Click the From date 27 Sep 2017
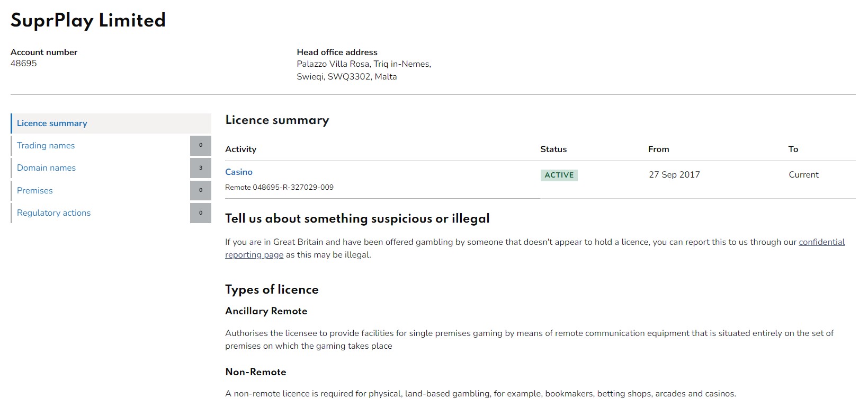This screenshot has width=868, height=415. [x=674, y=175]
